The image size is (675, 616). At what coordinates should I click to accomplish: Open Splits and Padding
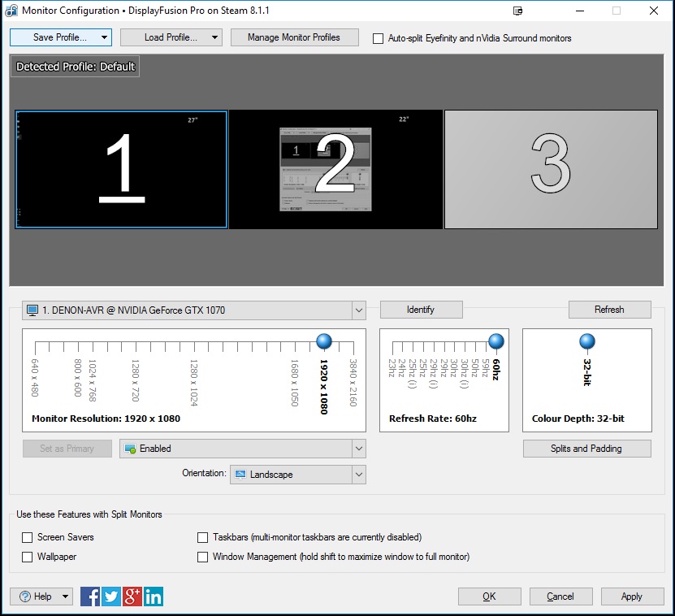point(586,449)
